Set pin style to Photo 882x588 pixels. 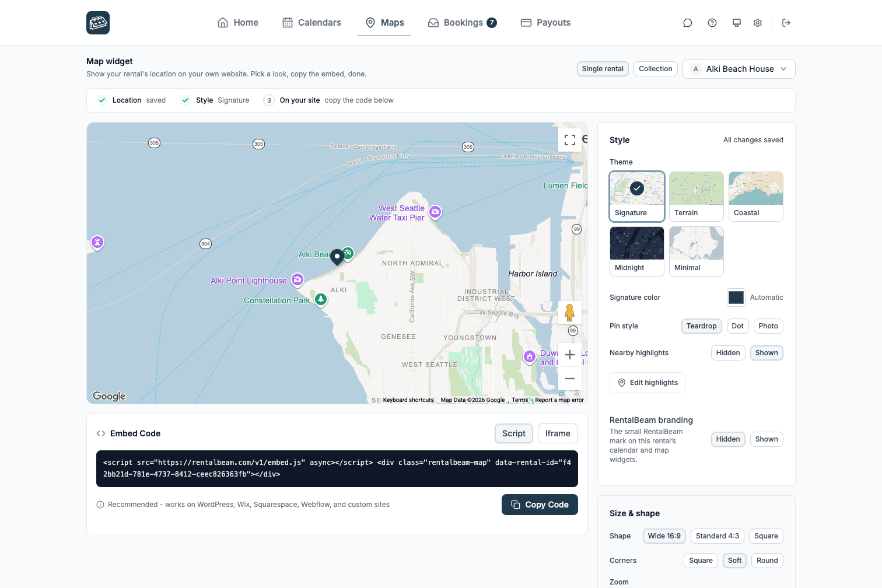click(768, 326)
